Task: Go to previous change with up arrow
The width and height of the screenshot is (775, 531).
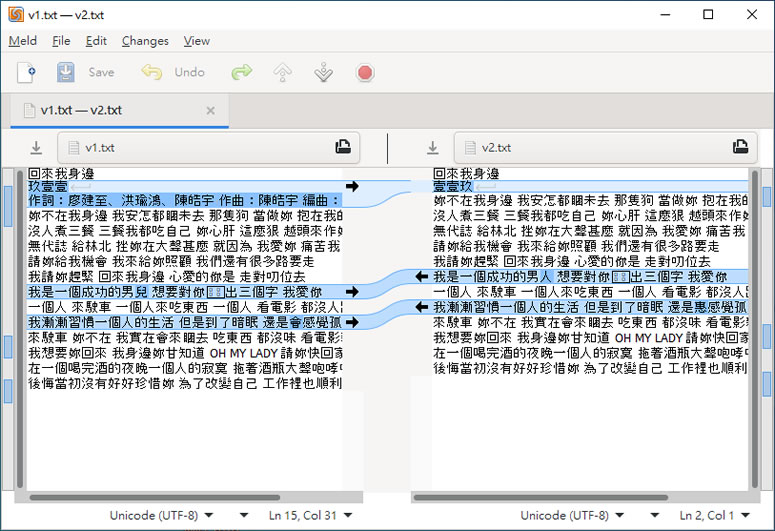Action: point(283,72)
